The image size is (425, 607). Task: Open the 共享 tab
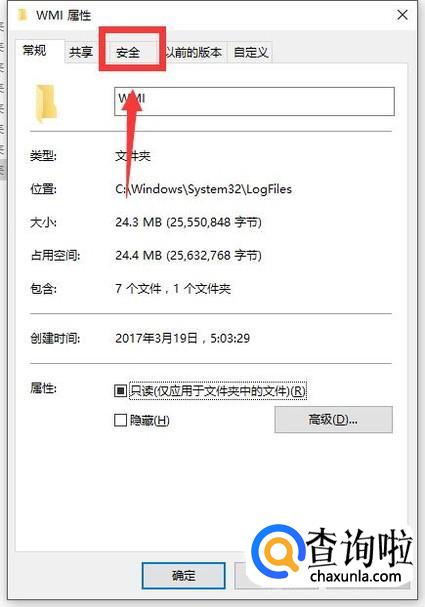pos(81,52)
